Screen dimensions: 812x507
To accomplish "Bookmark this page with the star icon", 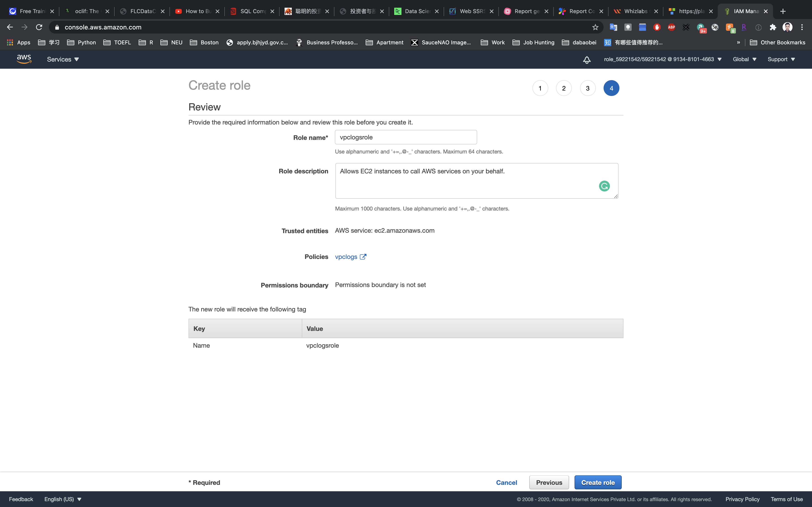I will point(595,27).
